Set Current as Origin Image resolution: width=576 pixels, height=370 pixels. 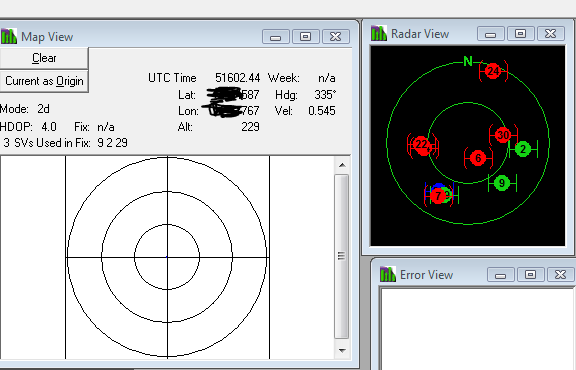[44, 81]
